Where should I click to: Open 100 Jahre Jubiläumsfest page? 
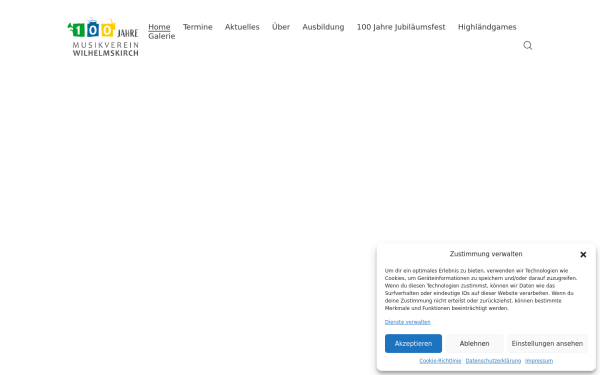tap(401, 27)
